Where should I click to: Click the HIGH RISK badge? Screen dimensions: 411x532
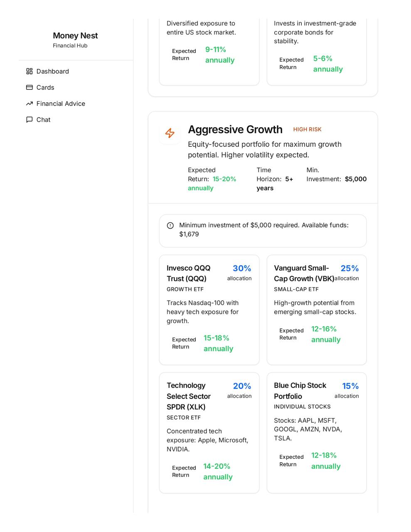(307, 130)
